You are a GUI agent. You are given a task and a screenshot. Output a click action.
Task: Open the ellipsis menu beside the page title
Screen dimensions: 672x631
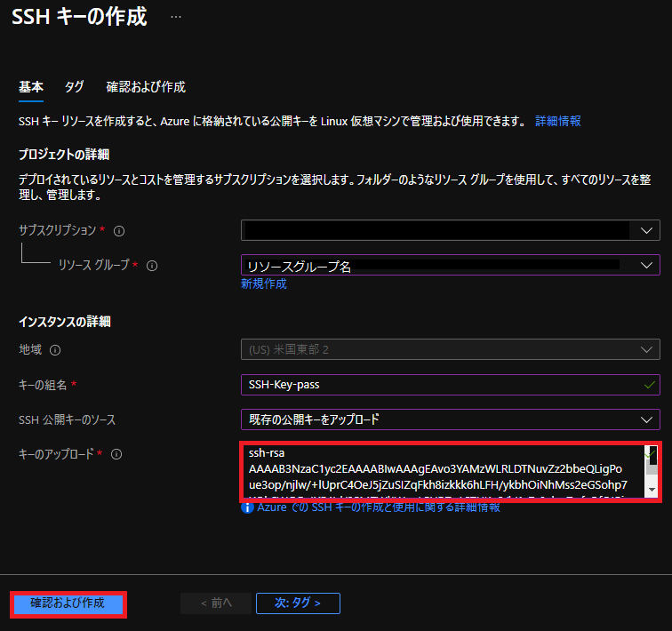176,18
